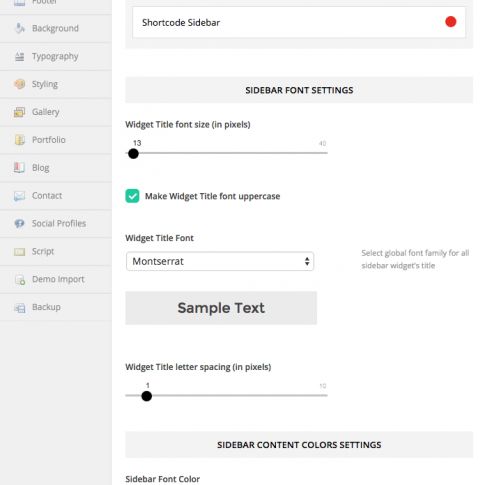Screen dimensions: 485x485
Task: Click the Typography icon in the sidebar
Action: tap(19, 56)
